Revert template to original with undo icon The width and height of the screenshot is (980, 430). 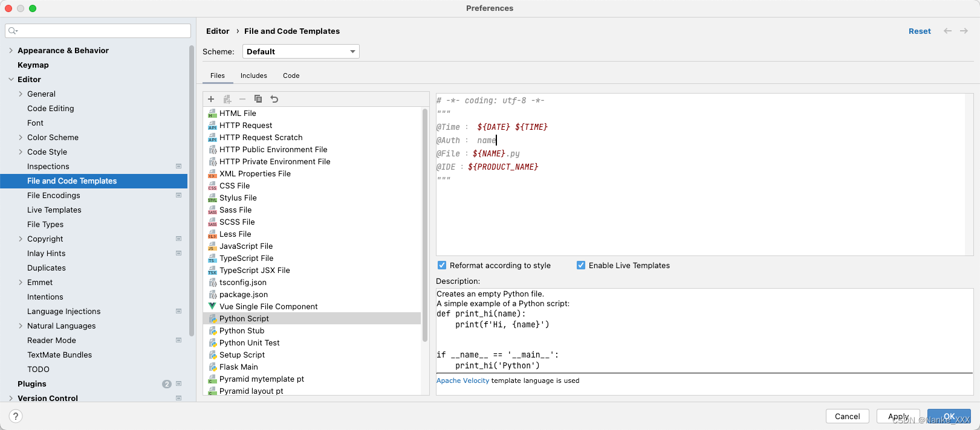click(x=274, y=99)
